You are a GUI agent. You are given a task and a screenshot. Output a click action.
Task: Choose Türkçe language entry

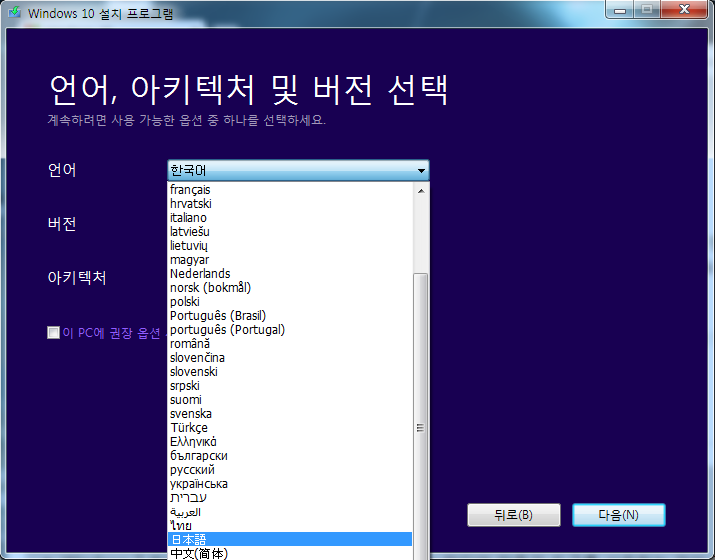[290, 428]
